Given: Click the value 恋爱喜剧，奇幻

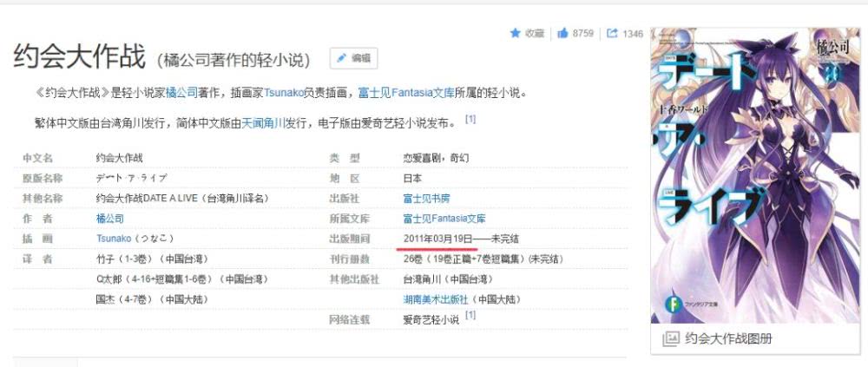Looking at the screenshot, I should tap(437, 158).
